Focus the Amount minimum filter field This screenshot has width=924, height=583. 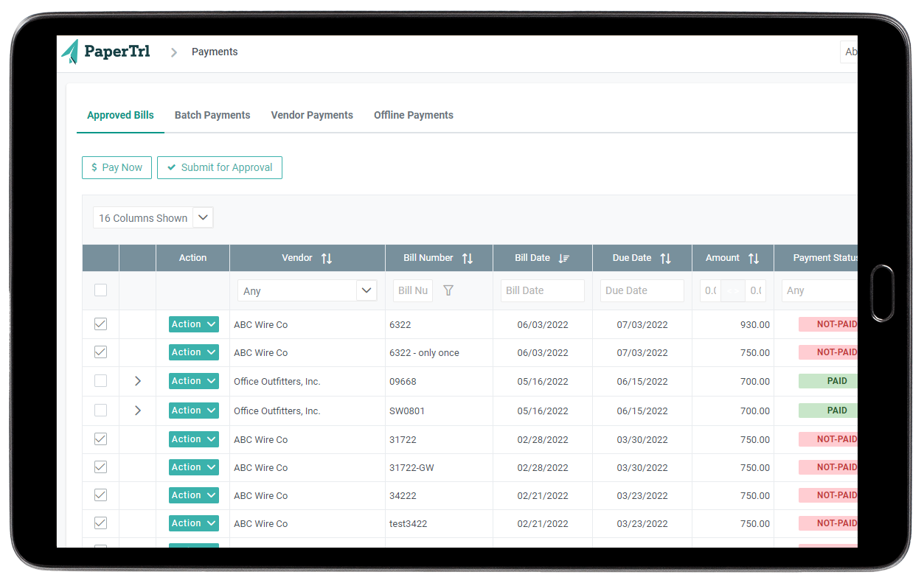[x=710, y=290]
